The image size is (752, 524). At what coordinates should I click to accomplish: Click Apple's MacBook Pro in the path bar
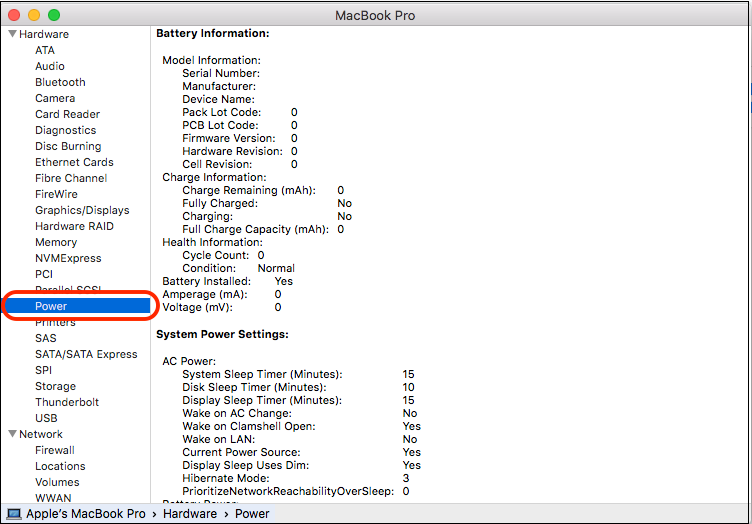tap(85, 513)
